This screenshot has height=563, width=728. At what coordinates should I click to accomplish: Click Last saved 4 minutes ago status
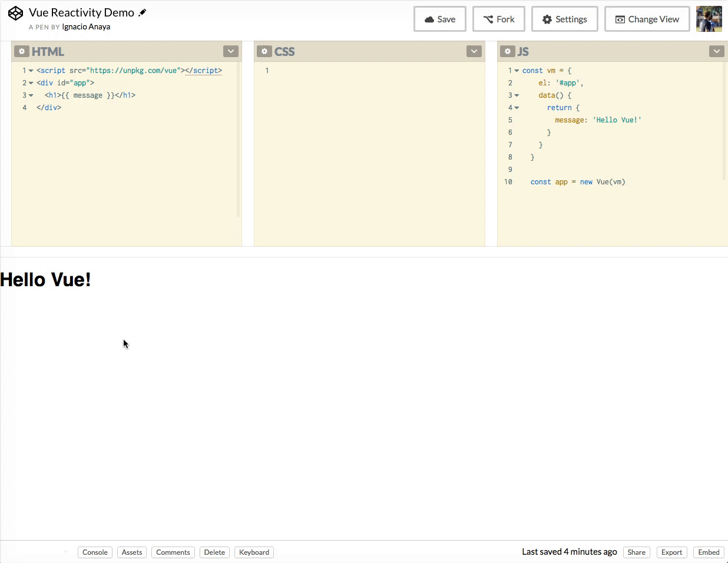coord(570,552)
